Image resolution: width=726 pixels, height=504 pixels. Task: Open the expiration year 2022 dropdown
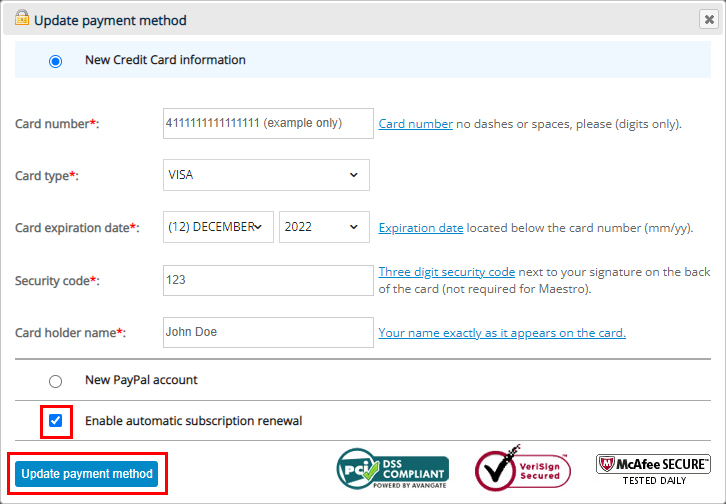(x=324, y=227)
